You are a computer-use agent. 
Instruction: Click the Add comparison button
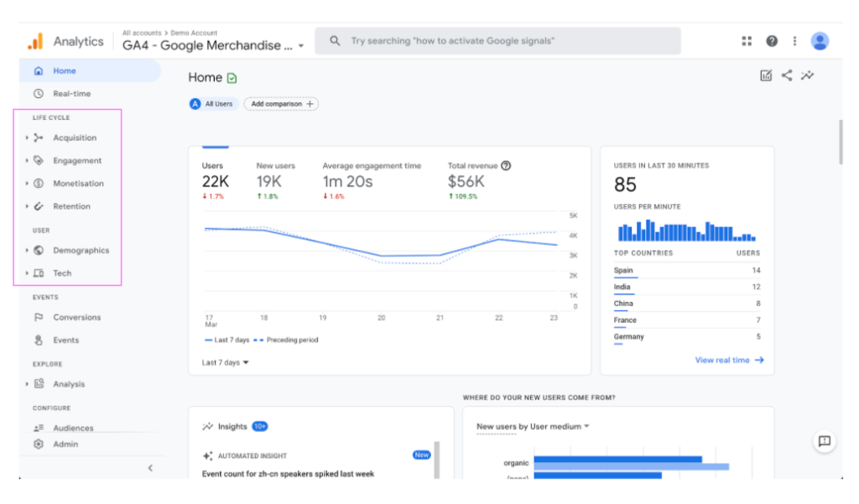click(x=282, y=104)
